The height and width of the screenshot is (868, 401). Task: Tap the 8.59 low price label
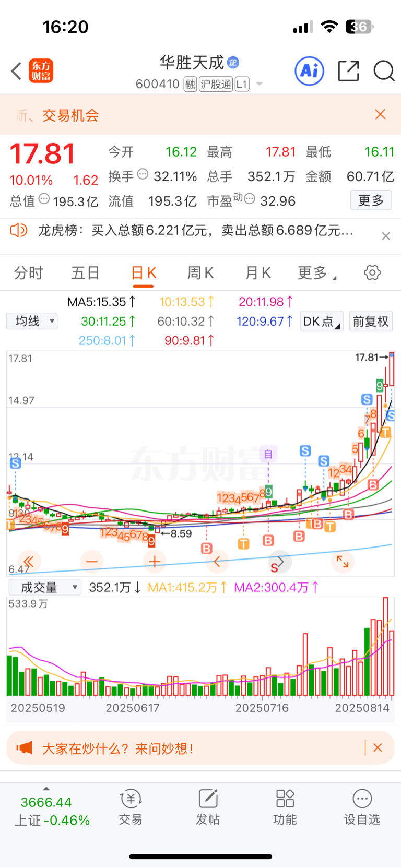(176, 533)
